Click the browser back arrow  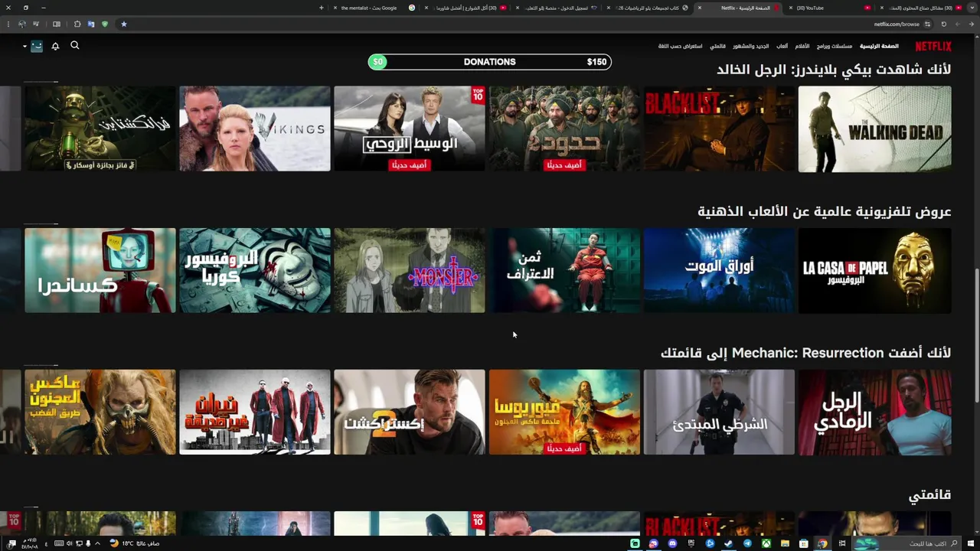click(972, 24)
